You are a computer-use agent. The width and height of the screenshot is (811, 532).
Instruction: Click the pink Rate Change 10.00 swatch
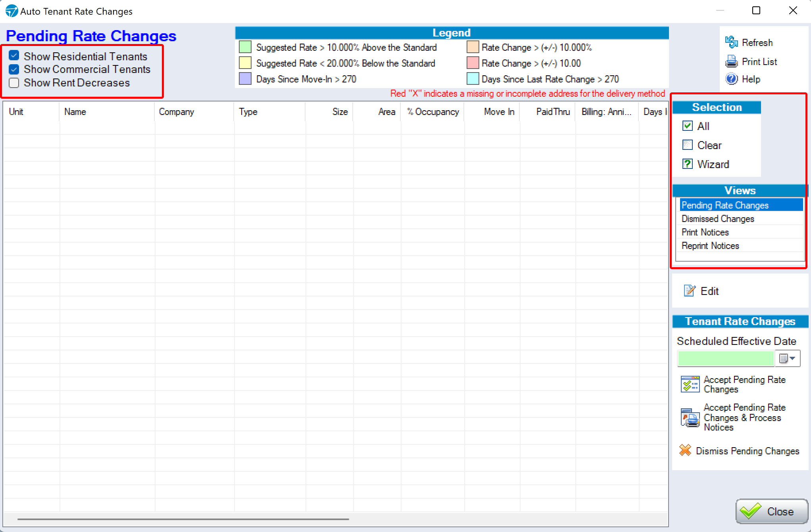tap(473, 63)
